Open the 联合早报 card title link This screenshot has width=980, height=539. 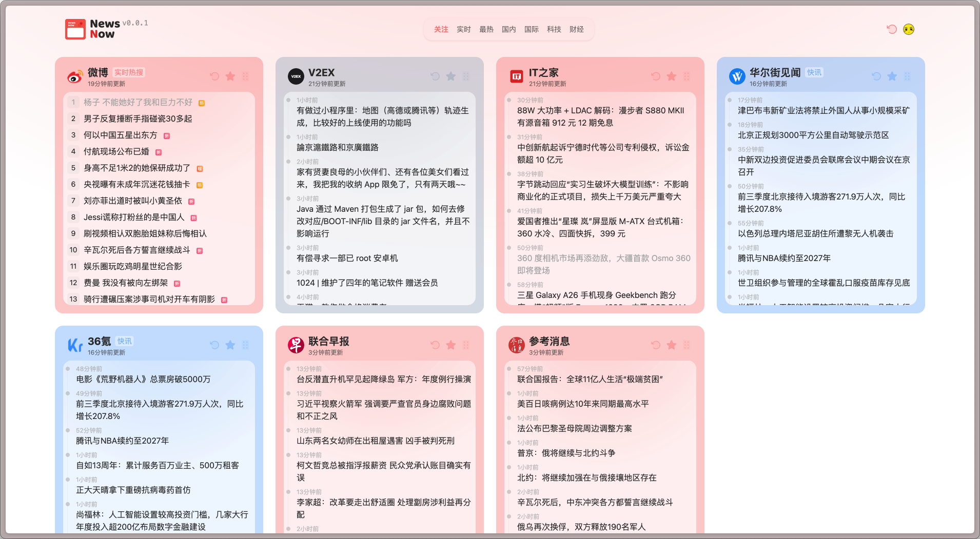click(329, 341)
